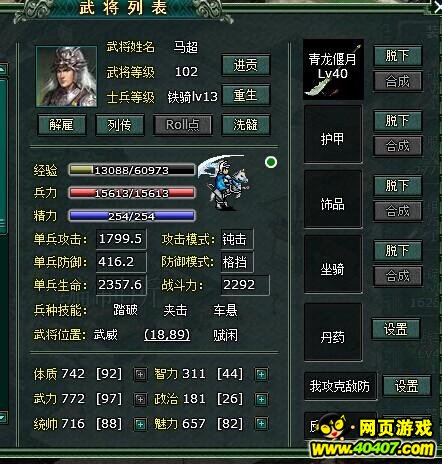Click the plus icon next to 政治

click(261, 399)
